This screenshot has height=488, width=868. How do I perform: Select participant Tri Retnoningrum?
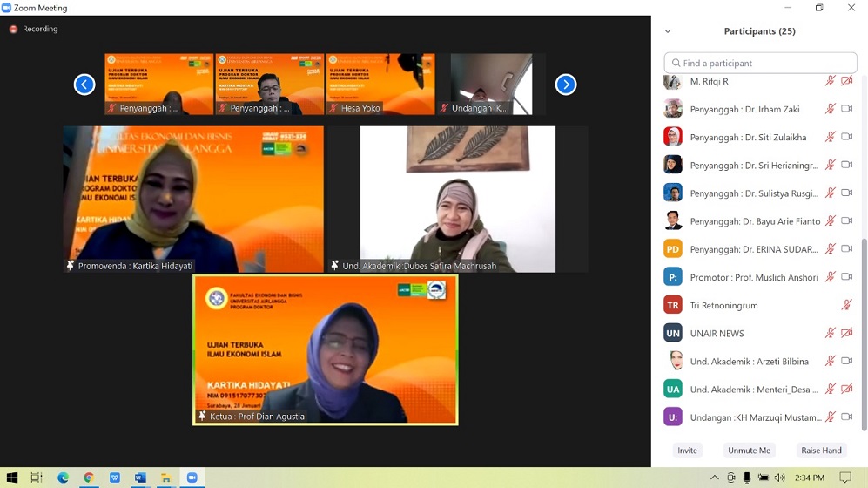click(x=759, y=305)
